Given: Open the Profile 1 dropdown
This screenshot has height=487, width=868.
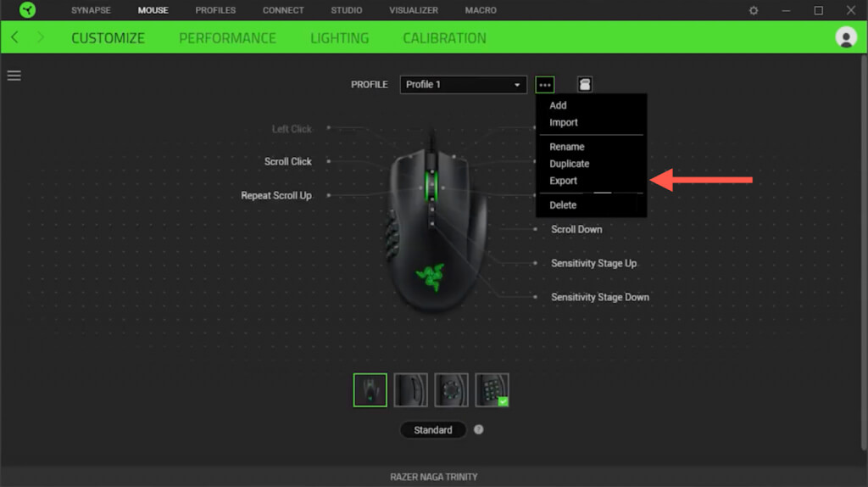Looking at the screenshot, I should point(463,84).
